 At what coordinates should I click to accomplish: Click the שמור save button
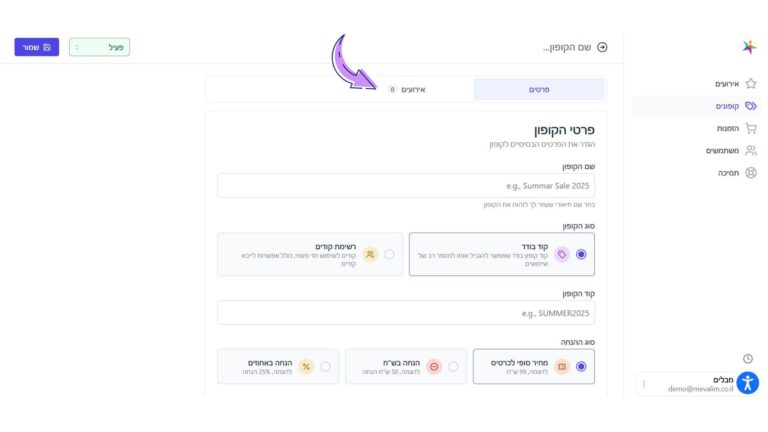click(37, 47)
